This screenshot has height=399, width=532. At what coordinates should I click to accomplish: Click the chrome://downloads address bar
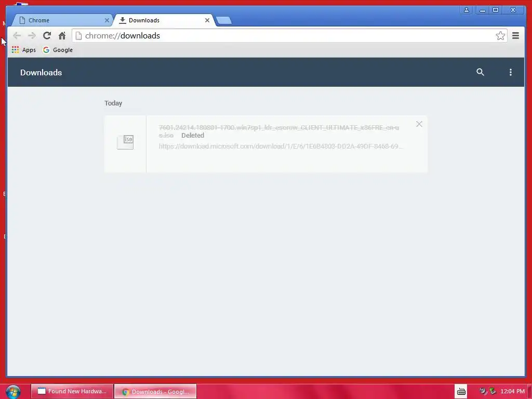289,36
